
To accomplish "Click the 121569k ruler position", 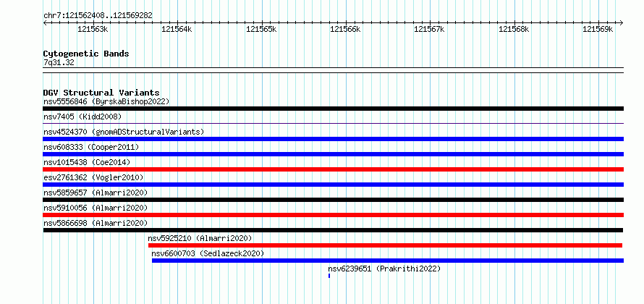I will point(598,29).
